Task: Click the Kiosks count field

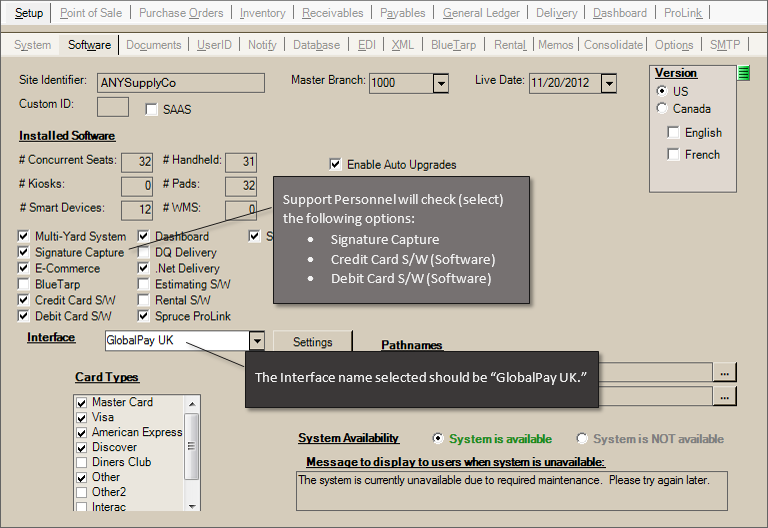Action: tap(137, 186)
